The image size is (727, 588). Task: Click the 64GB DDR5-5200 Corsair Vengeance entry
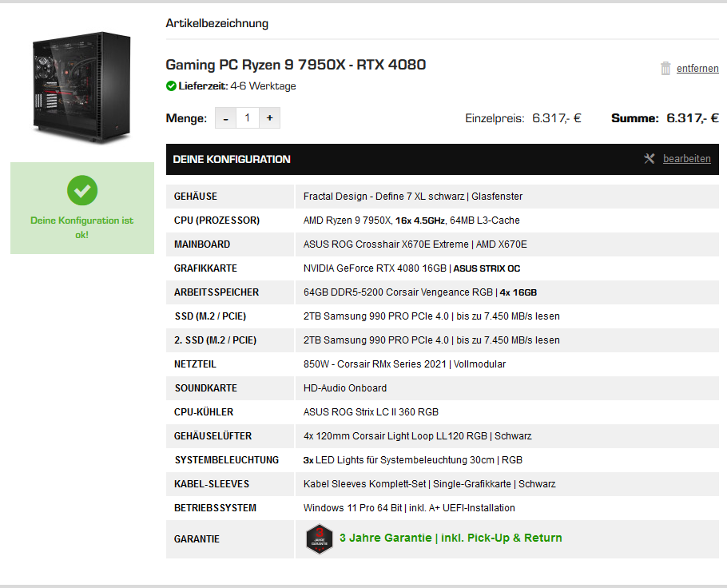[420, 292]
